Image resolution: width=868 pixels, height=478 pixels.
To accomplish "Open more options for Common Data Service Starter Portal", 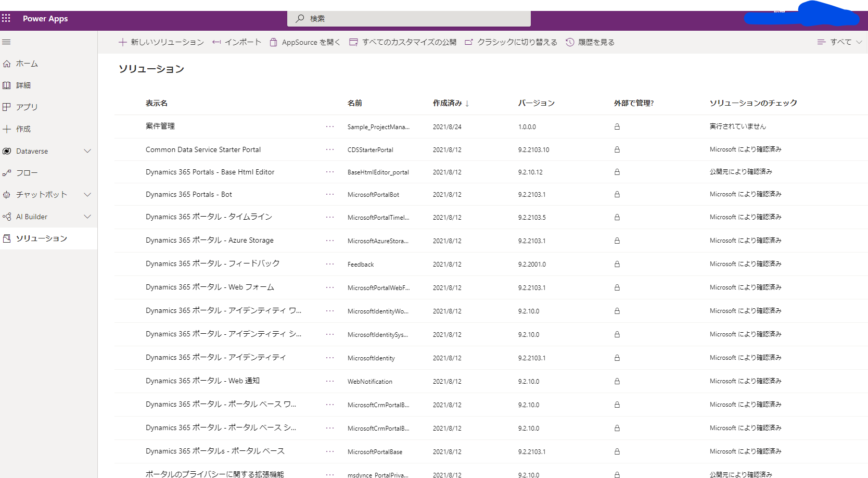I will pos(330,149).
